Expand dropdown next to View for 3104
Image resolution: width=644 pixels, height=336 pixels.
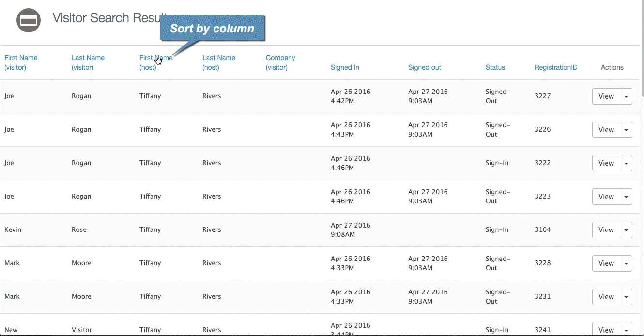[x=626, y=230]
